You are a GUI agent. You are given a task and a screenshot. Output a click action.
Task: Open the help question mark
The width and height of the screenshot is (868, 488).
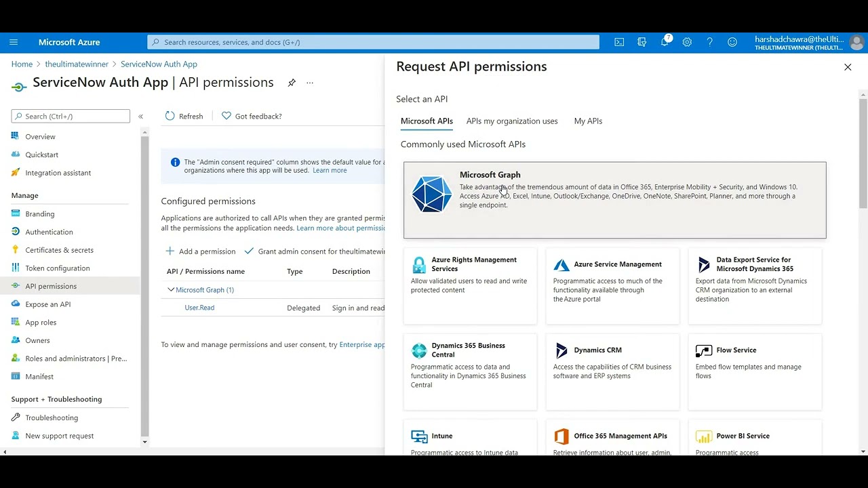[709, 42]
